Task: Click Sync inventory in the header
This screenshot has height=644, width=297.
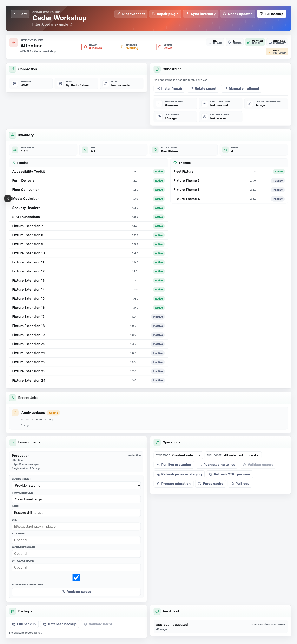Action: [x=201, y=14]
